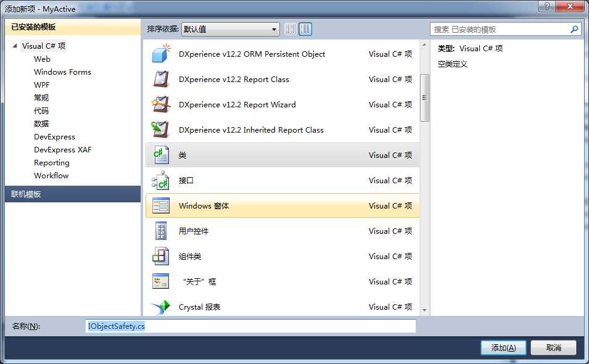Screen dimensions: 589x364
Task: Click the interface (接口) template icon
Action: tap(160, 180)
